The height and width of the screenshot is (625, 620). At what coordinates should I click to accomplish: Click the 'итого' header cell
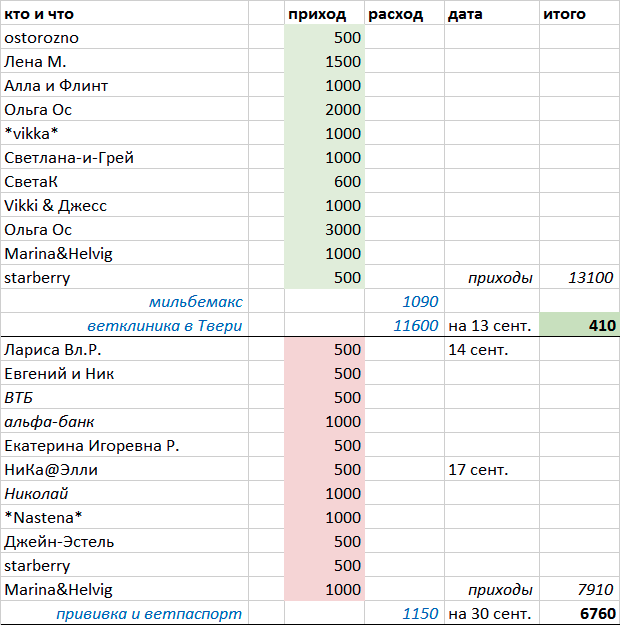point(564,14)
